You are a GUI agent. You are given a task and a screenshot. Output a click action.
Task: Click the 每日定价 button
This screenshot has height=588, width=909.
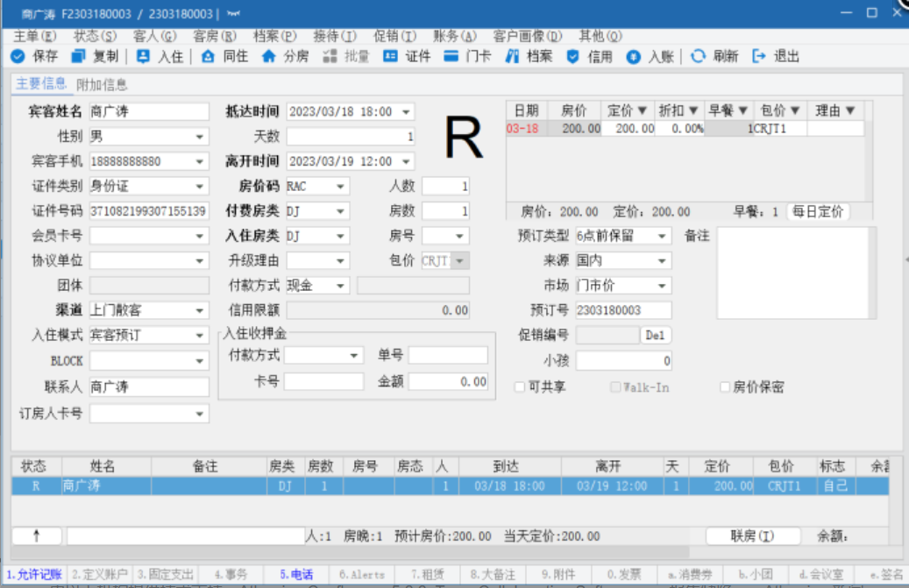pyautogui.click(x=818, y=211)
